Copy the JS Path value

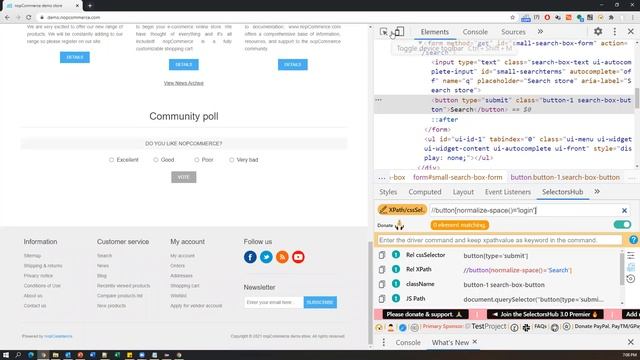click(382, 299)
